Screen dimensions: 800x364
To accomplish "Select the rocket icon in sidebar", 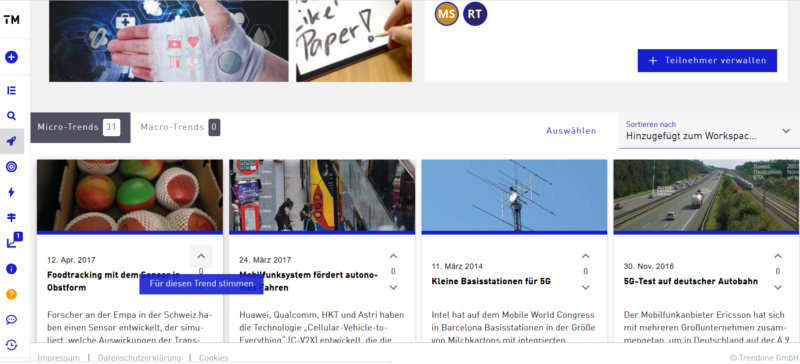I will (x=11, y=141).
